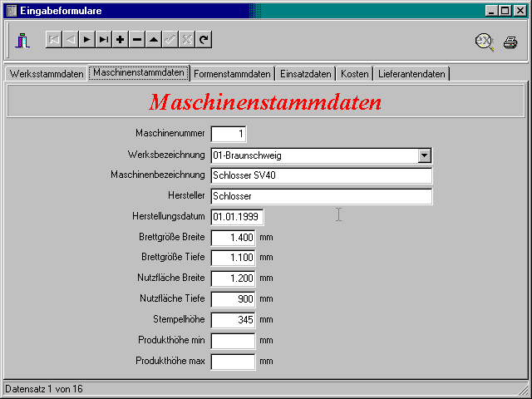
Task: Open the search magnifier icon
Action: tap(484, 42)
